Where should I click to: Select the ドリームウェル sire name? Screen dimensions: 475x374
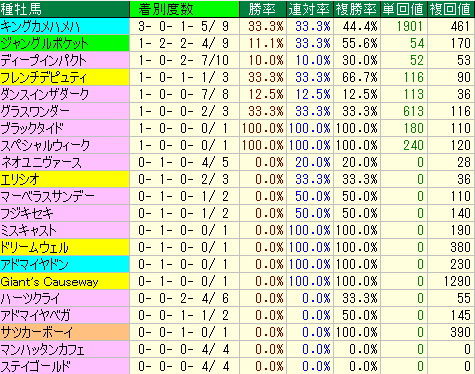(x=34, y=247)
